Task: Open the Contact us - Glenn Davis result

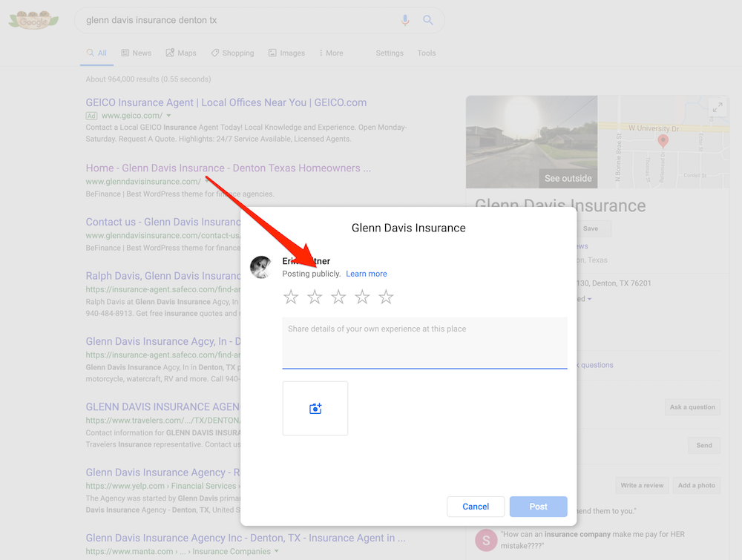Action: [x=163, y=222]
